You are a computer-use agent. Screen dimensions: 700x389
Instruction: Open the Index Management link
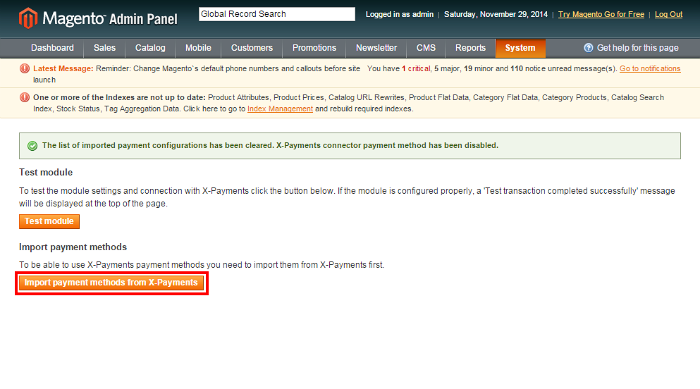point(280,109)
